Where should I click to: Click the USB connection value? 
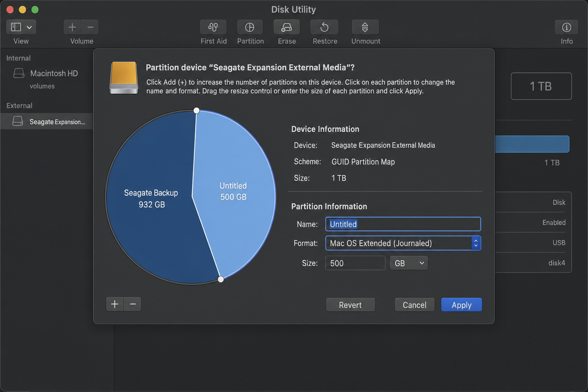[559, 243]
